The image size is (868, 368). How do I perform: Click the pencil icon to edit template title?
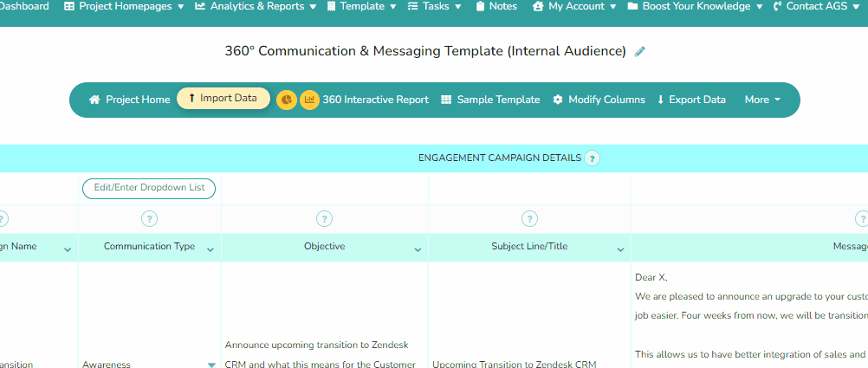640,52
